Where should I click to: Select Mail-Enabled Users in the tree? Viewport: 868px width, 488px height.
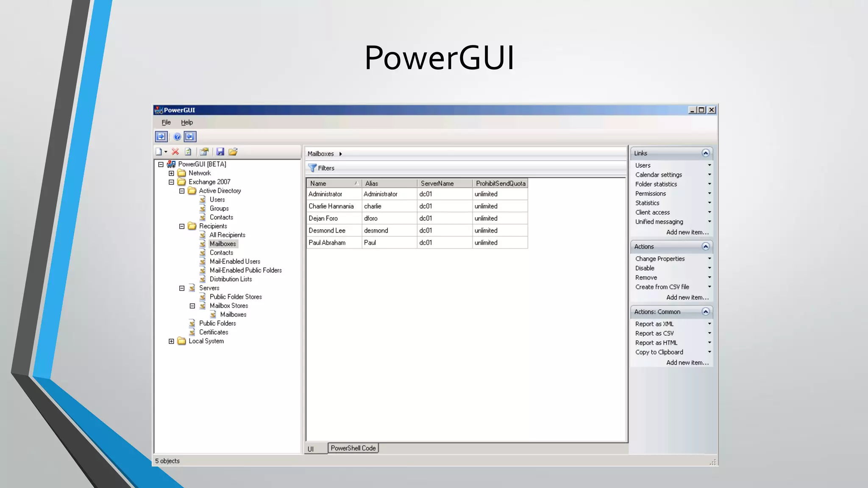pyautogui.click(x=235, y=262)
